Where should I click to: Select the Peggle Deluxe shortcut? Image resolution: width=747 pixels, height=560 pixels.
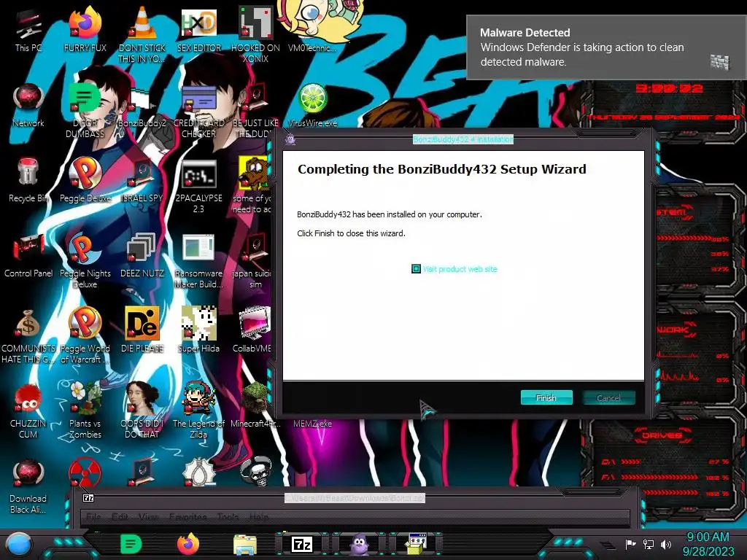[x=85, y=180]
